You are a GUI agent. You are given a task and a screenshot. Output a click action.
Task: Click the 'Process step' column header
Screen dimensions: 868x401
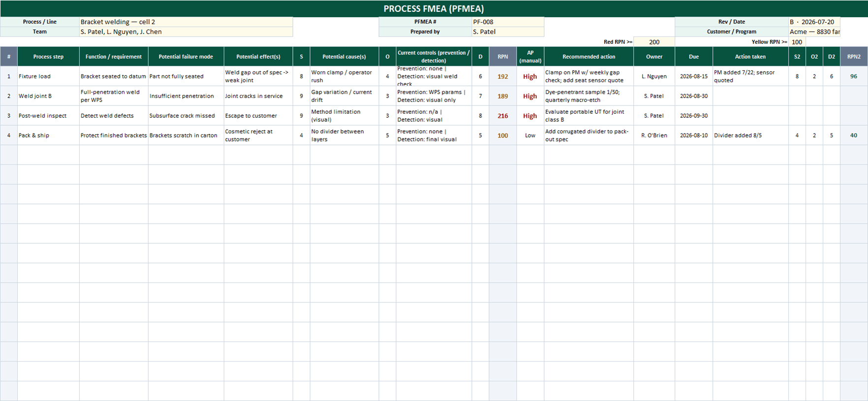pyautogui.click(x=48, y=57)
